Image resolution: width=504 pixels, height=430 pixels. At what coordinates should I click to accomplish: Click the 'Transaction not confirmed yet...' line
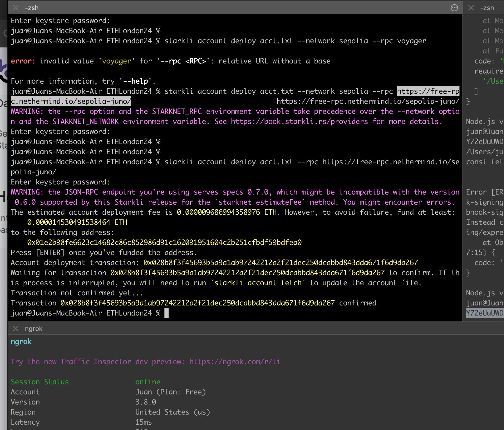pos(77,293)
